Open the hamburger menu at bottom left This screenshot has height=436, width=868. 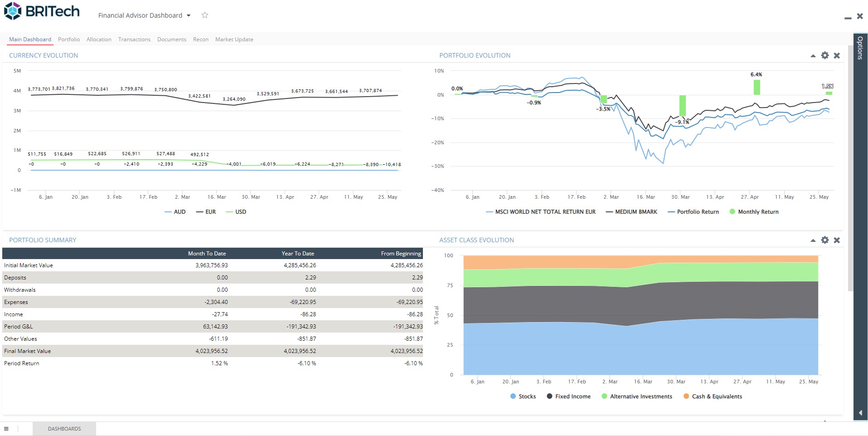6,429
